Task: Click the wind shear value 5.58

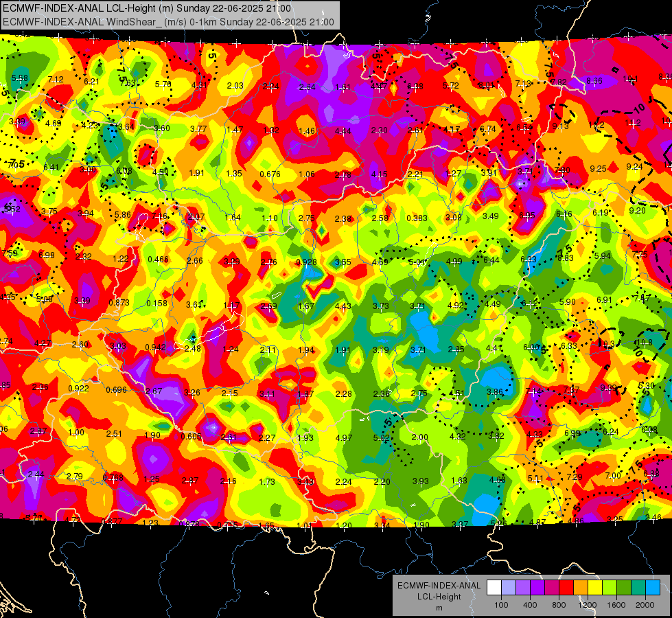Action: coord(20,78)
